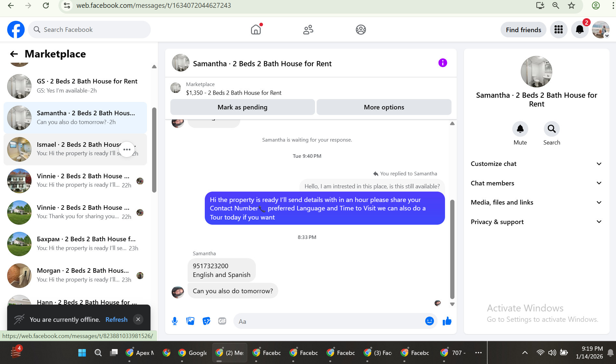Attach a photo with the image icon
The image size is (616, 364).
[190, 321]
